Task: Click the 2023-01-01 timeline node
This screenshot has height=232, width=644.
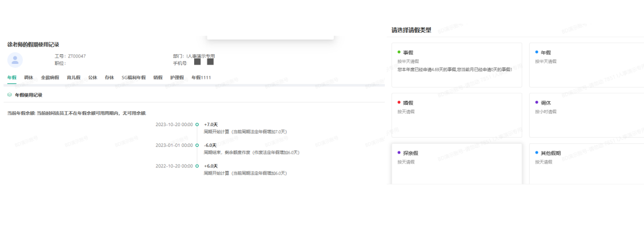Action: 197,146
